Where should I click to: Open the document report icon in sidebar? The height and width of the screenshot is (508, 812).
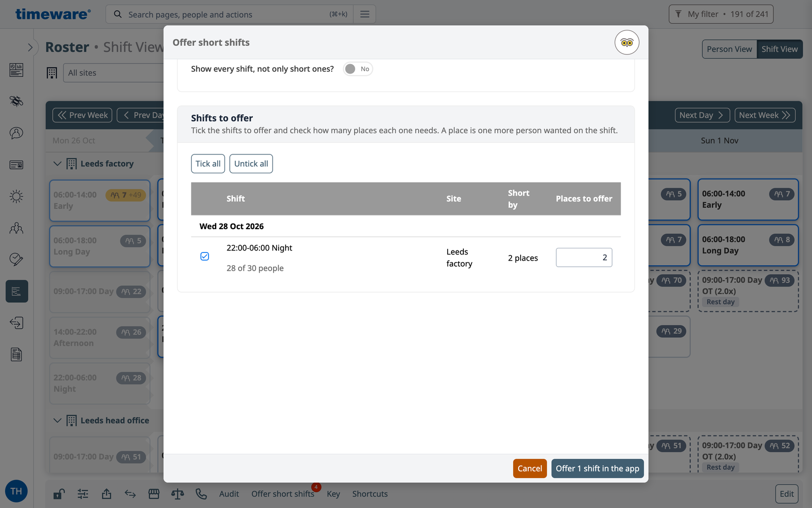click(16, 355)
